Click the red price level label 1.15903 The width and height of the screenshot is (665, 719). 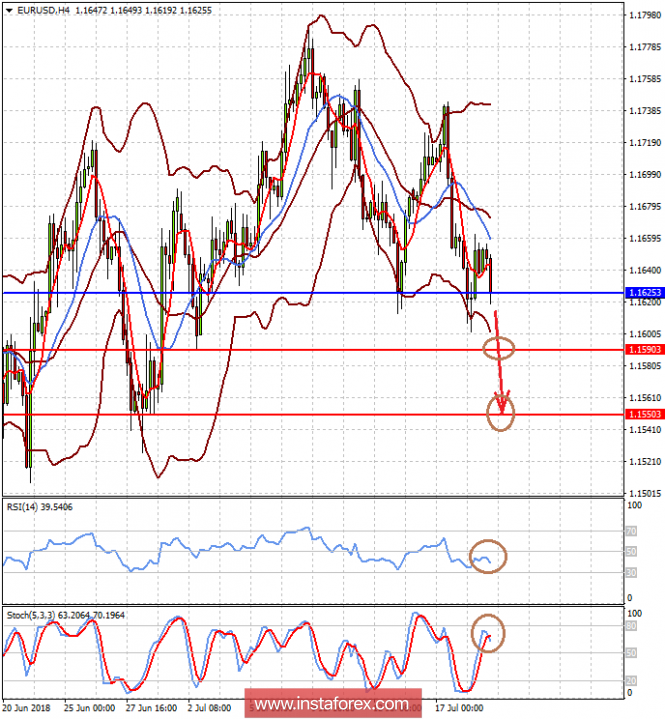[x=645, y=349]
